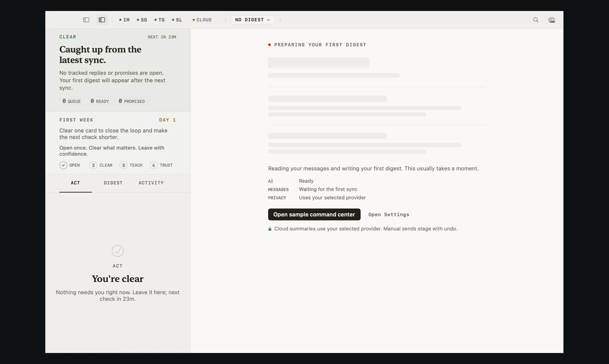The width and height of the screenshot is (609, 364).
Task: Click the PREPARING YOUR FIRST DIGEST heading
Action: [x=320, y=45]
